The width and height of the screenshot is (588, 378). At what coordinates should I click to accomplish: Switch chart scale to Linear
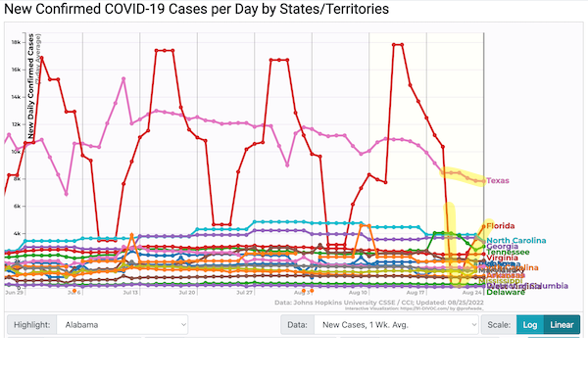[562, 324]
